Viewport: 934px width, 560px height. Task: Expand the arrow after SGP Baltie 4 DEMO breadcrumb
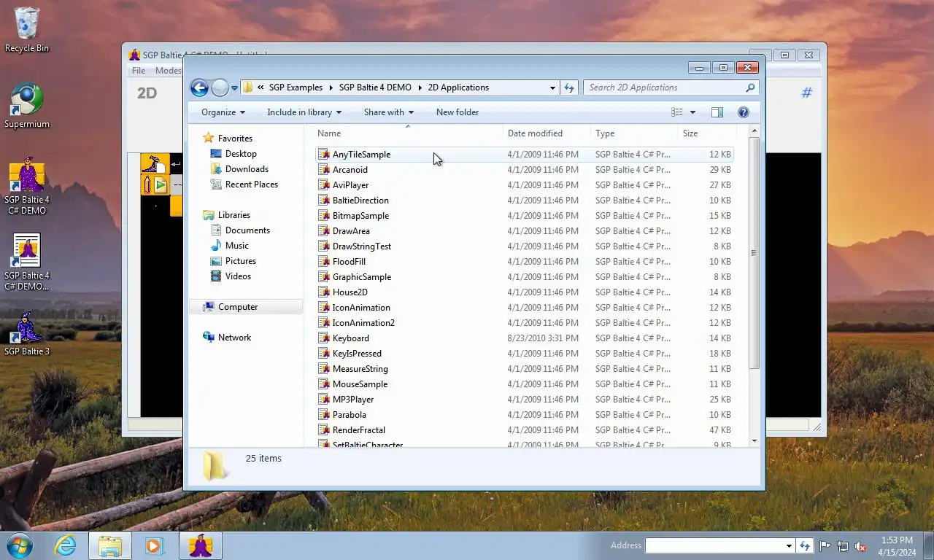pos(420,87)
